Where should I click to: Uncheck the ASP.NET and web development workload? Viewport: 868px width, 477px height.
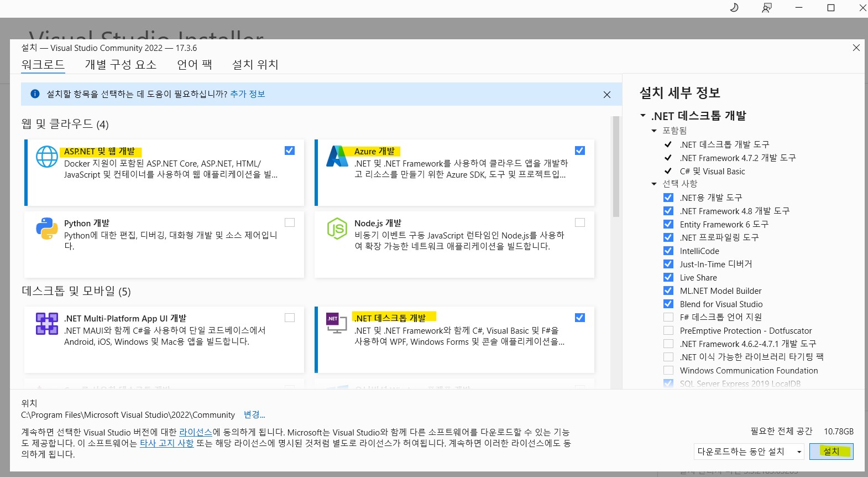click(x=290, y=151)
